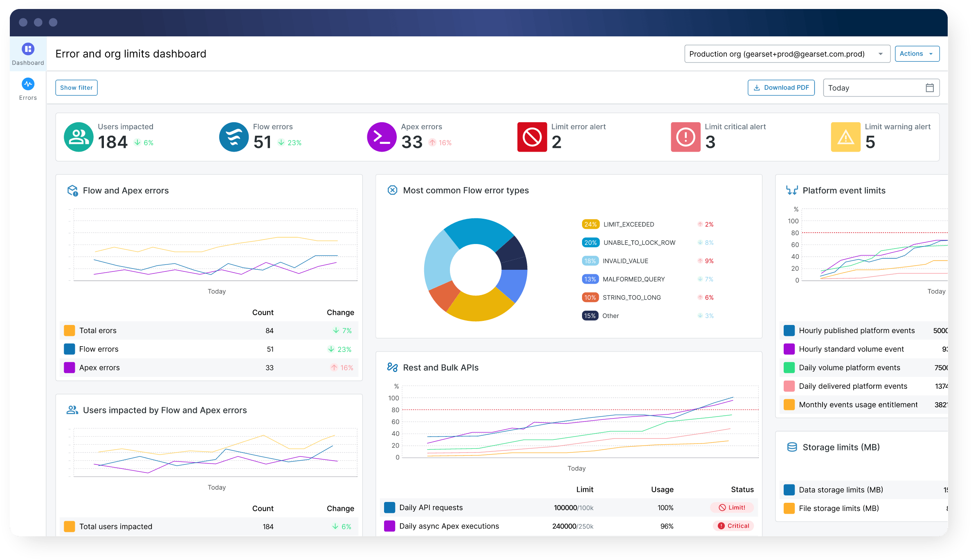
Task: Click the Limit error alert red icon
Action: point(532,137)
